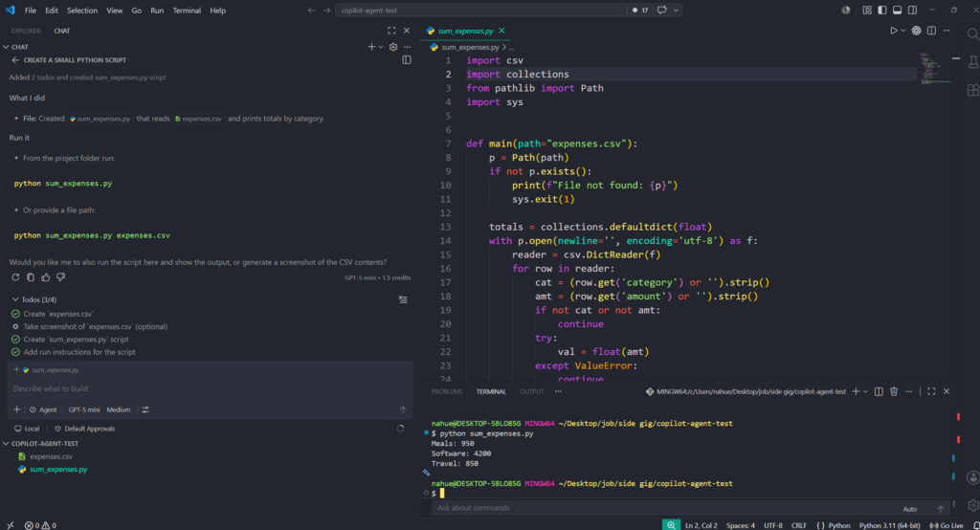980x530 pixels.
Task: Switch to the OUTPUT panel tab
Action: pyautogui.click(x=532, y=391)
